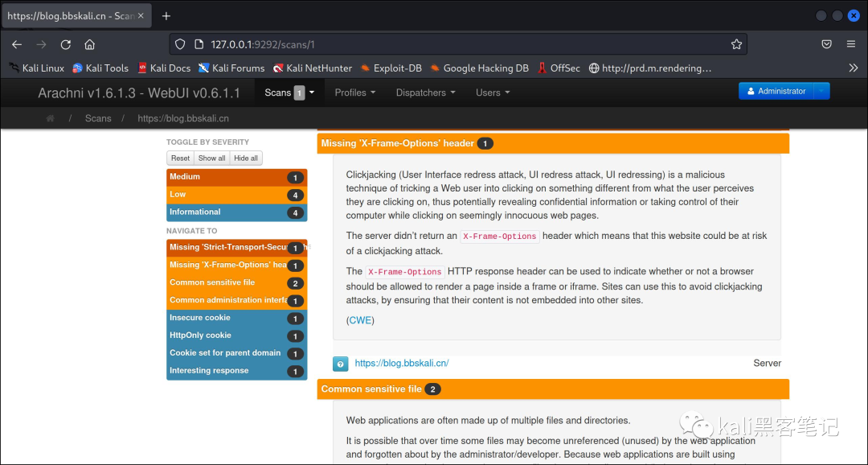Bookmark this page with the star icon
Image resolution: width=868 pixels, height=465 pixels.
736,44
